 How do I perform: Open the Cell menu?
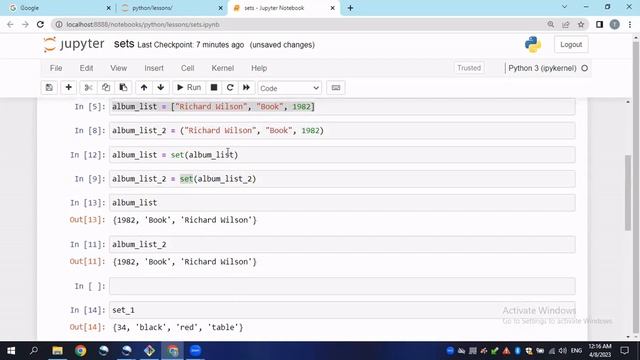(x=187, y=68)
